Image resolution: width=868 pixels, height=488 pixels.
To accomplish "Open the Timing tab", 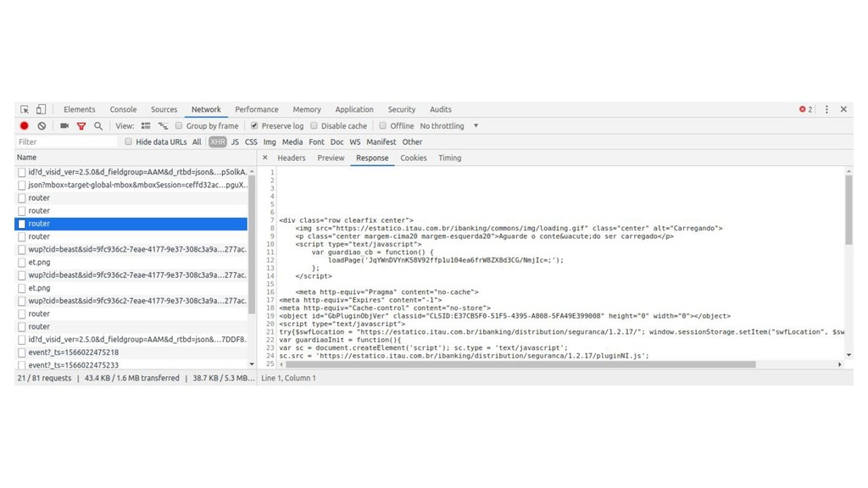I will [449, 158].
